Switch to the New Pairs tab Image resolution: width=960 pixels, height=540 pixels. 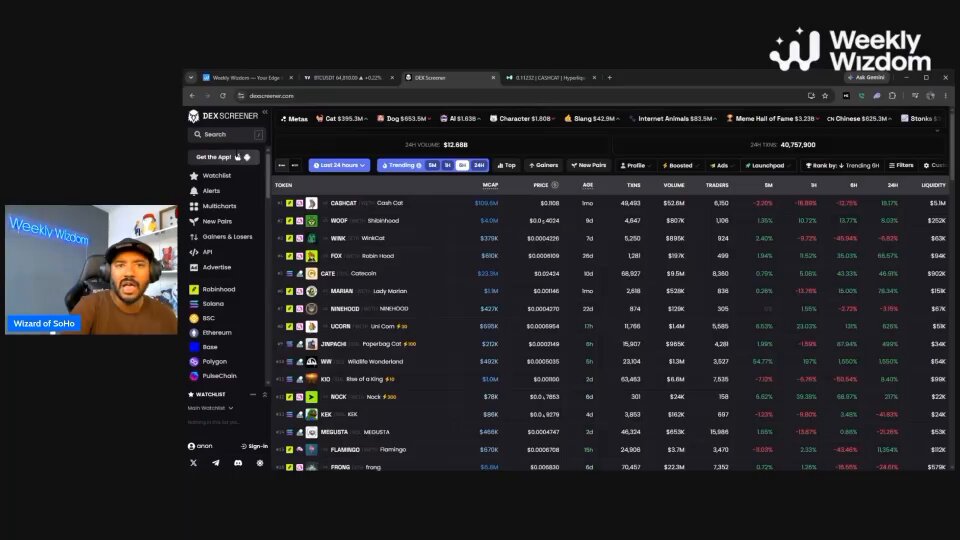(589, 165)
